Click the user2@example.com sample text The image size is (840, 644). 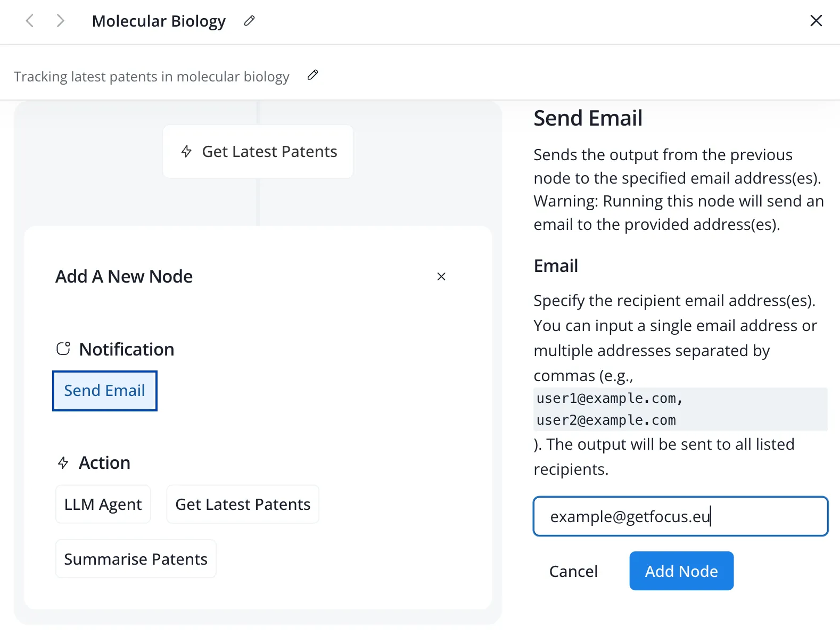coord(606,420)
